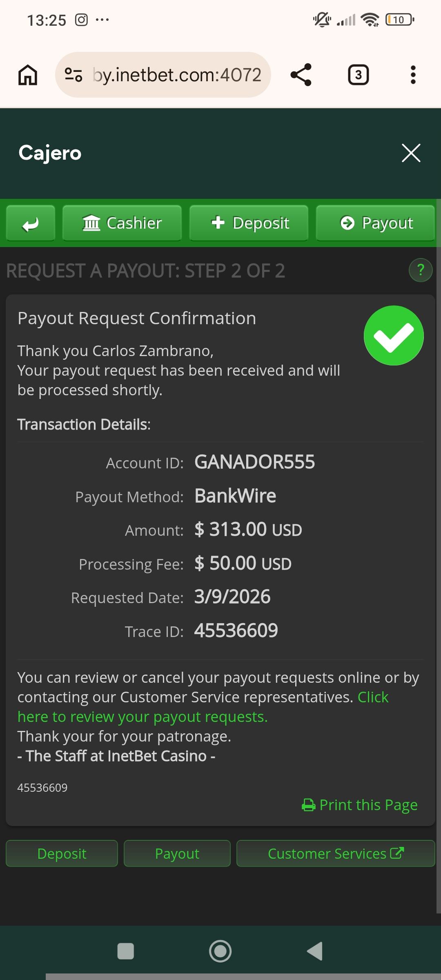Tap the inetbet.com address bar
Viewport: 441px width, 980px height.
pyautogui.click(x=176, y=75)
